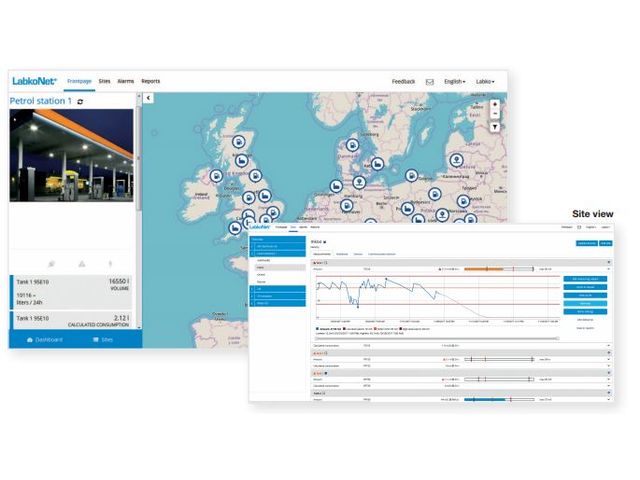Open the map filter tool
The height and width of the screenshot is (480, 640).
tap(494, 127)
